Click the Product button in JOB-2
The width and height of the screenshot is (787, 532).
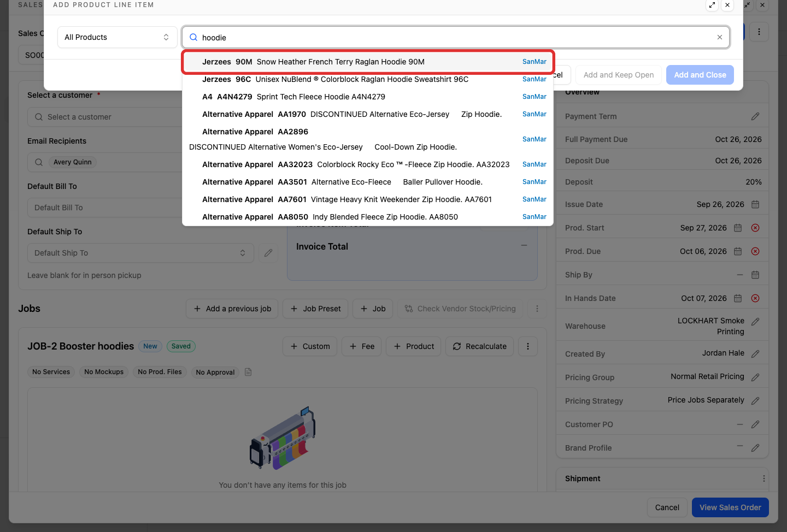[x=413, y=346]
